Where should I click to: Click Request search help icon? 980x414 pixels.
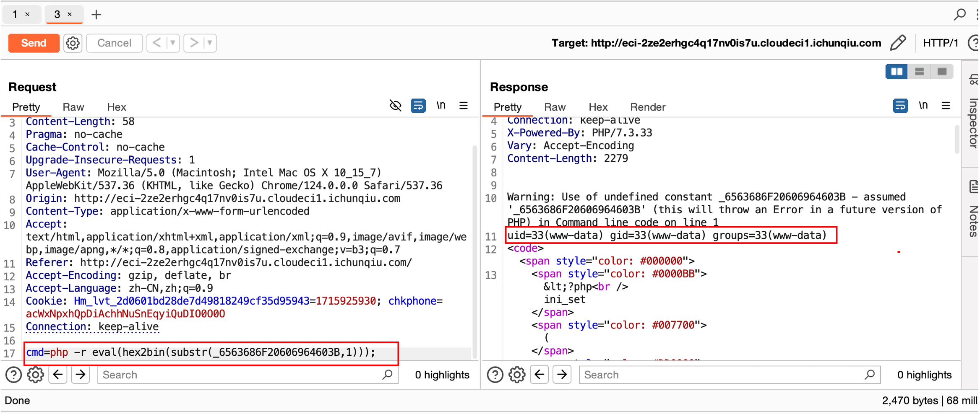coord(13,375)
